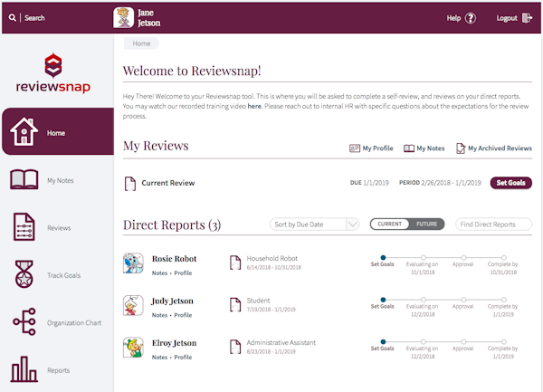Click the Logout text link

(x=507, y=18)
